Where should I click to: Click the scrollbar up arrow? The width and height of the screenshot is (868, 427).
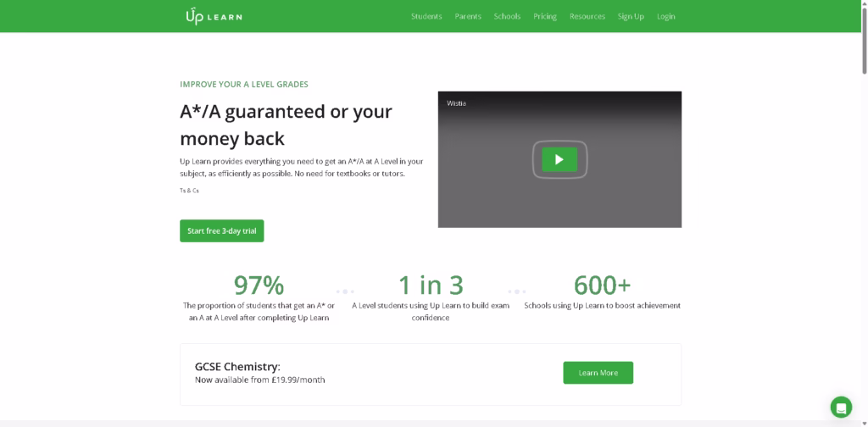(863, 4)
